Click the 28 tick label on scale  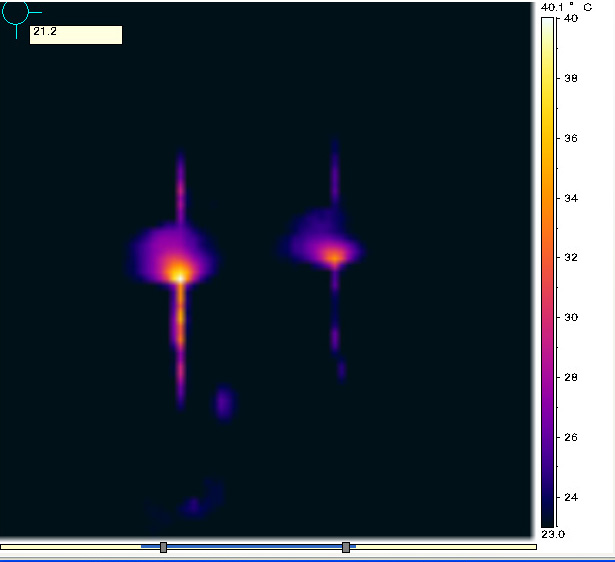[x=571, y=377]
